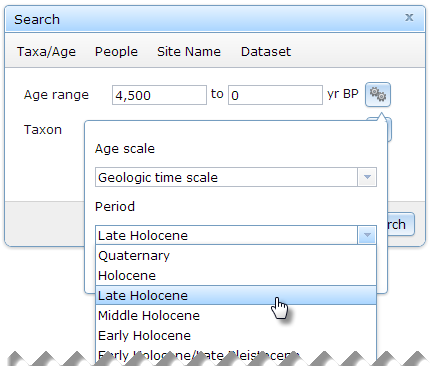This screenshot has width=433, height=366.
Task: Go to the Dataset tab
Action: tap(266, 52)
